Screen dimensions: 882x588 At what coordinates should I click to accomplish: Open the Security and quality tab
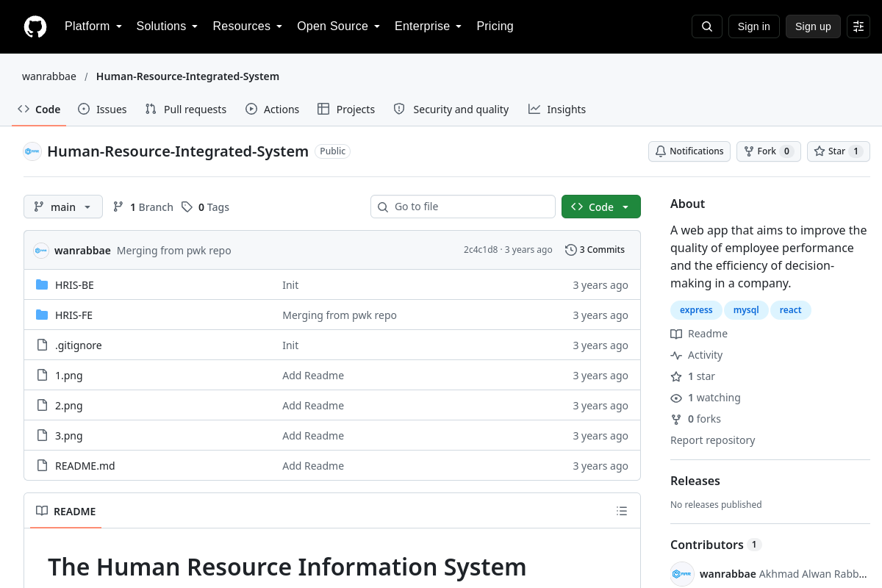pos(451,110)
